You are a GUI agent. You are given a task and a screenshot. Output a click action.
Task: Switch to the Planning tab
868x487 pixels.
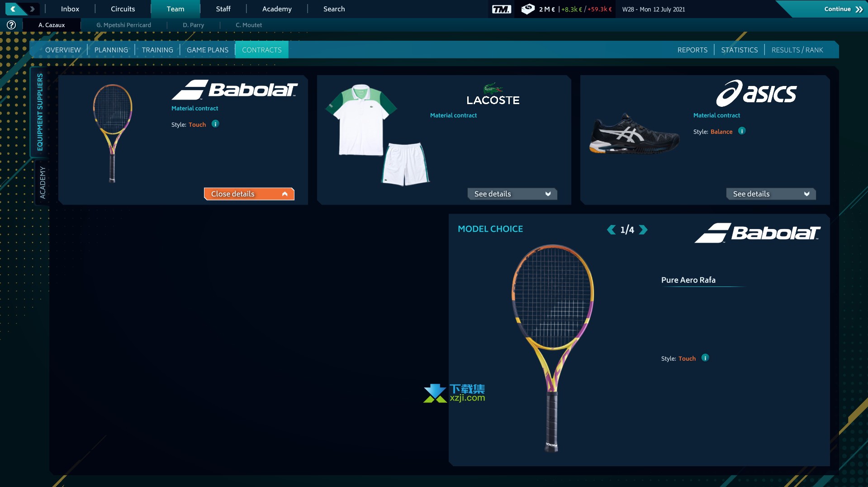click(111, 50)
